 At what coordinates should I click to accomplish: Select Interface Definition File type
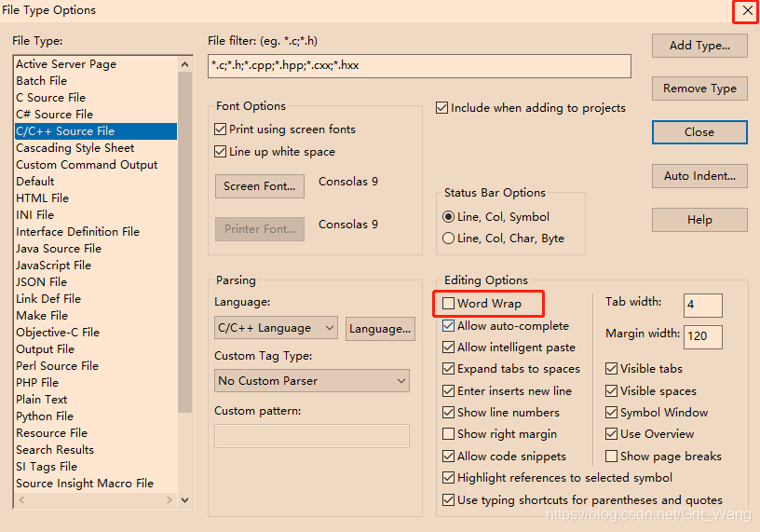[96, 232]
